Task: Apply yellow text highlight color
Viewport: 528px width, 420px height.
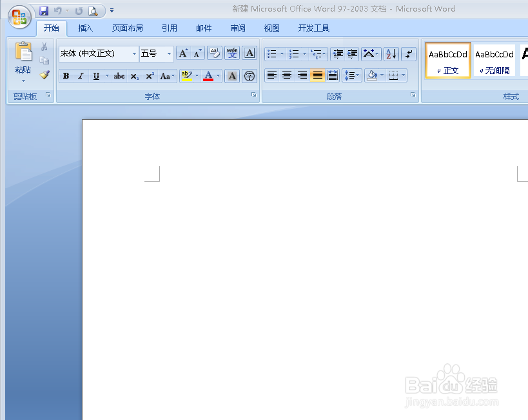Action: 187,76
